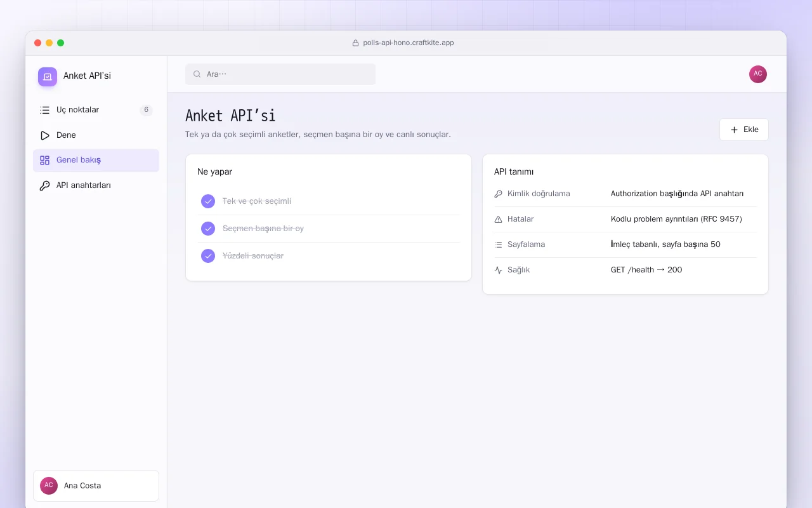Click the Hatalar warning triangle icon
The image size is (812, 508).
(498, 219)
